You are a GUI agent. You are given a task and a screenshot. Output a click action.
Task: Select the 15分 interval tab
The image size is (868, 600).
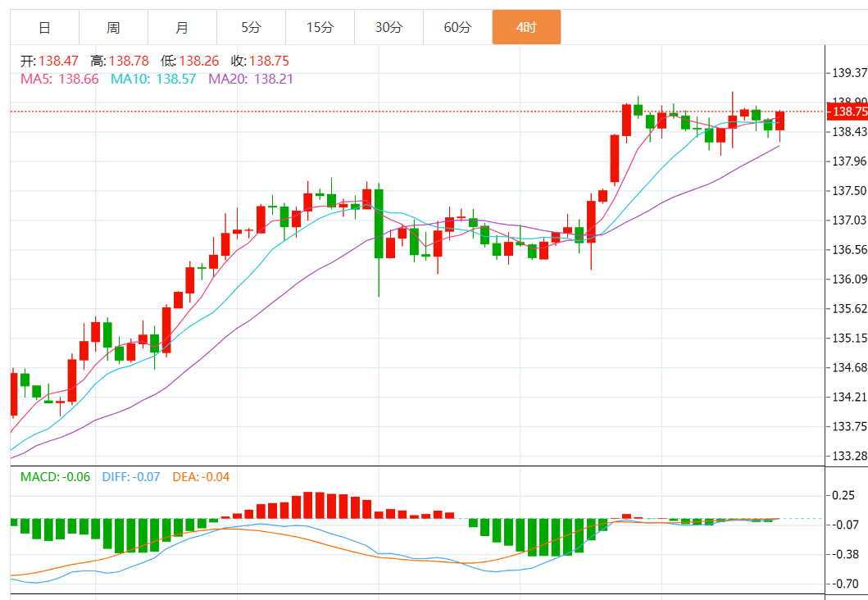pyautogui.click(x=320, y=27)
